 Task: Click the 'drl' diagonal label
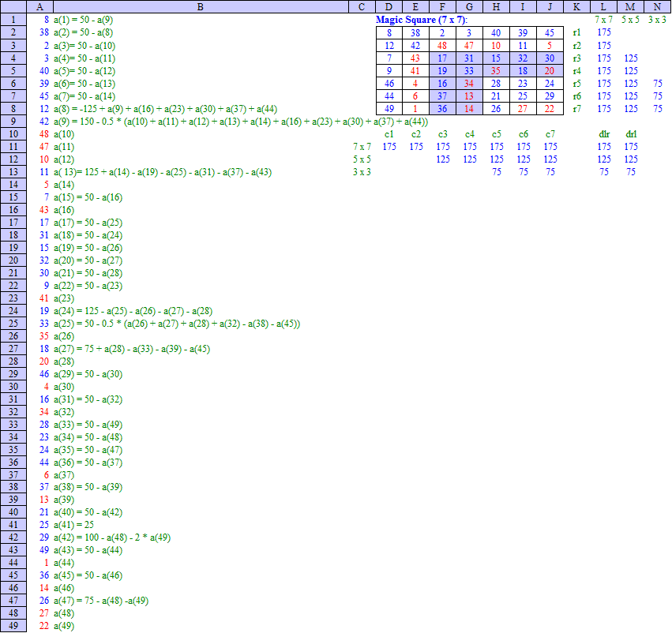631,134
